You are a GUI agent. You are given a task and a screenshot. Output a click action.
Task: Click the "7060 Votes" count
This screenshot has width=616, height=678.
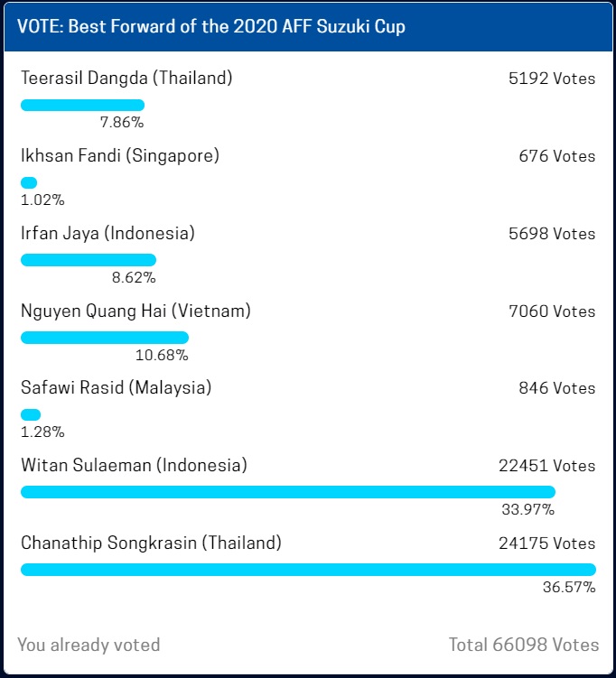[x=551, y=311]
